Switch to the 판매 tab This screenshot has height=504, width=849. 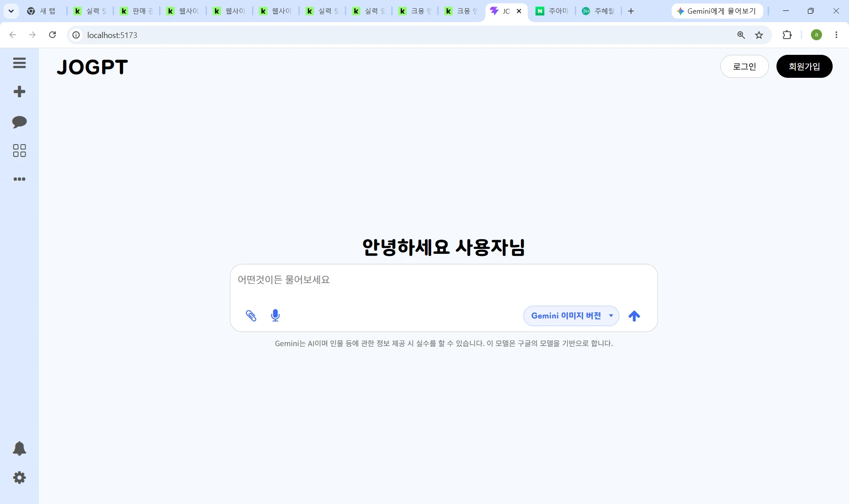(137, 11)
